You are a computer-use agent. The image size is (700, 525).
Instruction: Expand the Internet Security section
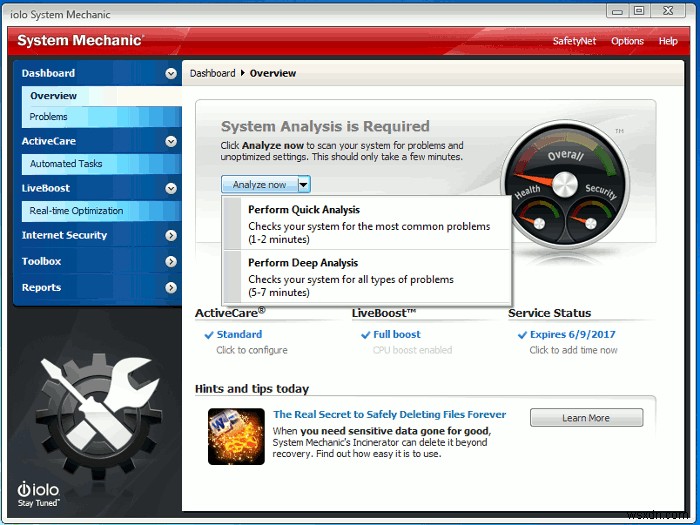pyautogui.click(x=171, y=235)
